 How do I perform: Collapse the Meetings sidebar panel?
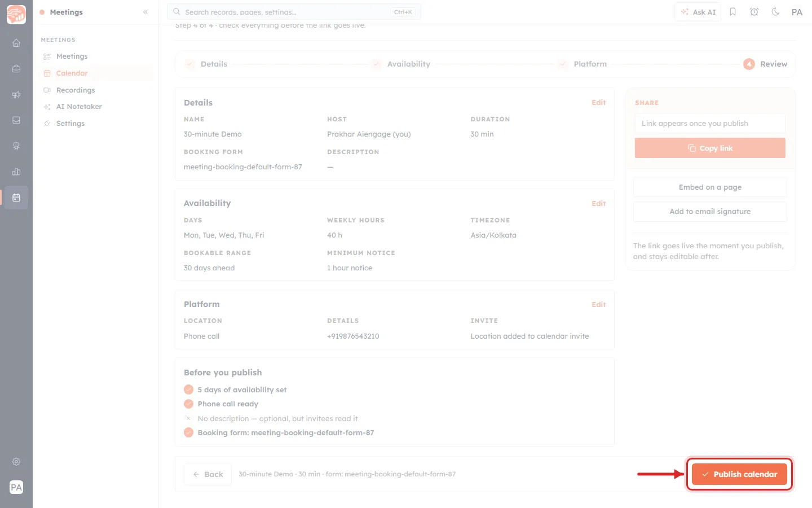[x=145, y=12]
